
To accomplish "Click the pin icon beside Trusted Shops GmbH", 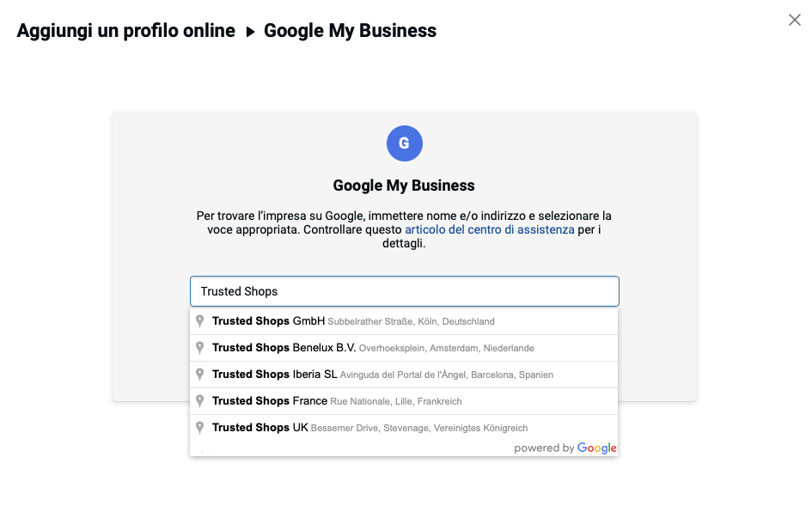I will [x=200, y=321].
